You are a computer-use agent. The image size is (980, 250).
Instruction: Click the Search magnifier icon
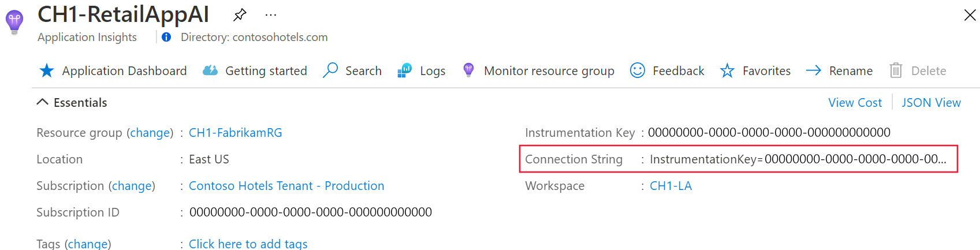tap(330, 70)
